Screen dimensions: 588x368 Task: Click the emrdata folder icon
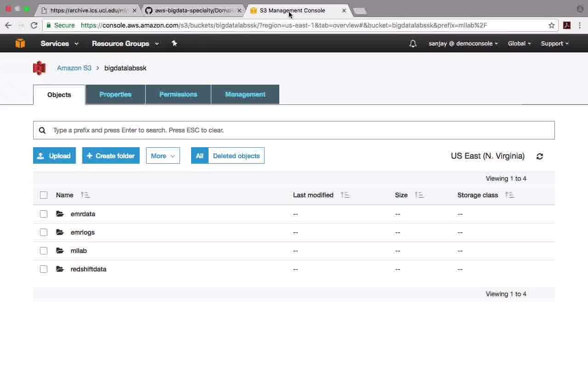(x=60, y=214)
